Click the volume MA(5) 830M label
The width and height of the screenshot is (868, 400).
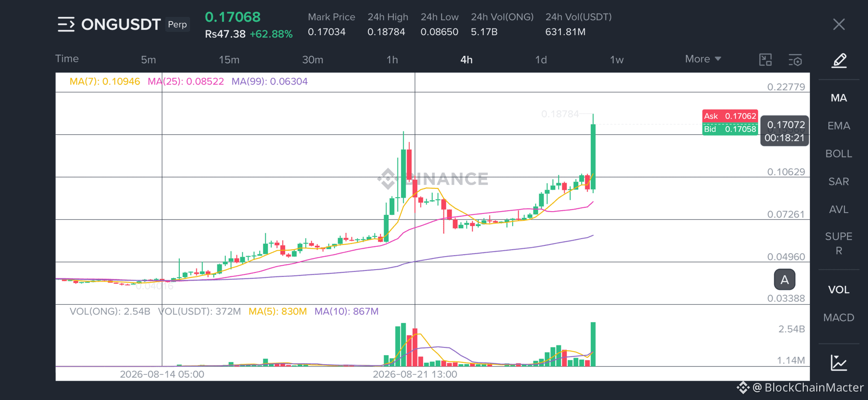278,312
